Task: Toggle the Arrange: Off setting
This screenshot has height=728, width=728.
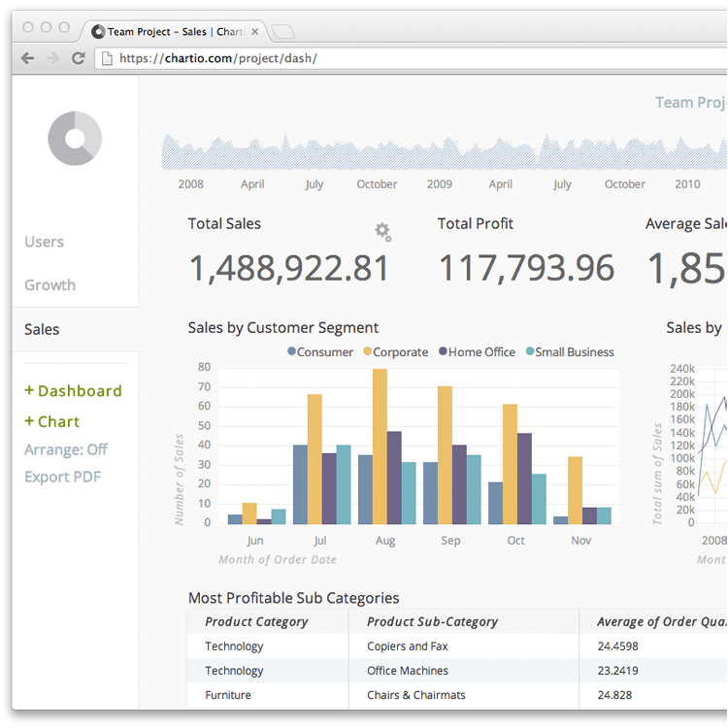Action: pos(65,449)
